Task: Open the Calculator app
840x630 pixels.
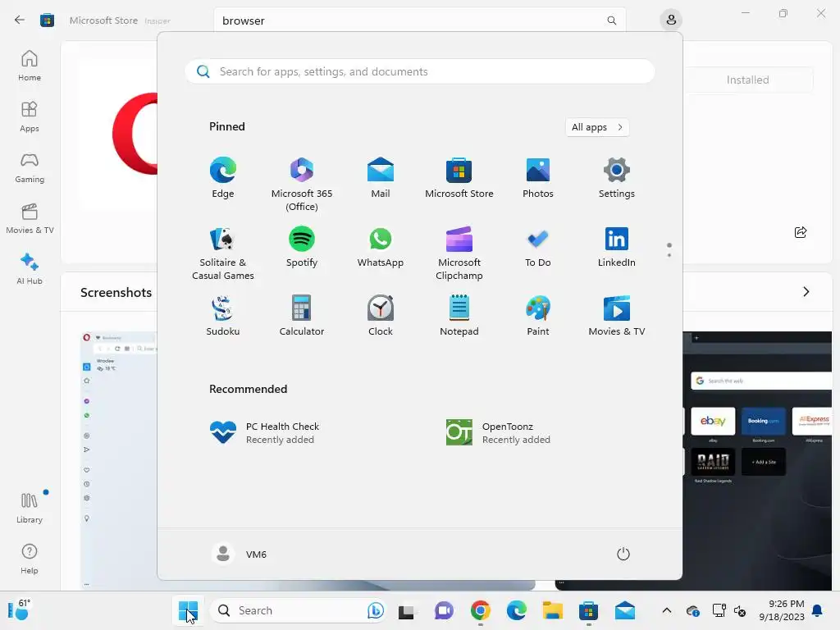Action: (x=302, y=316)
